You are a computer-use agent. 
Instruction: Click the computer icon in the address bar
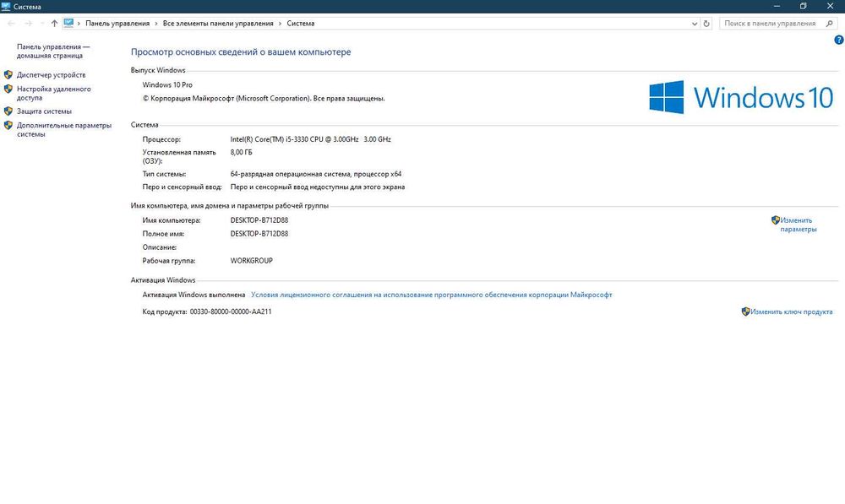pos(68,23)
